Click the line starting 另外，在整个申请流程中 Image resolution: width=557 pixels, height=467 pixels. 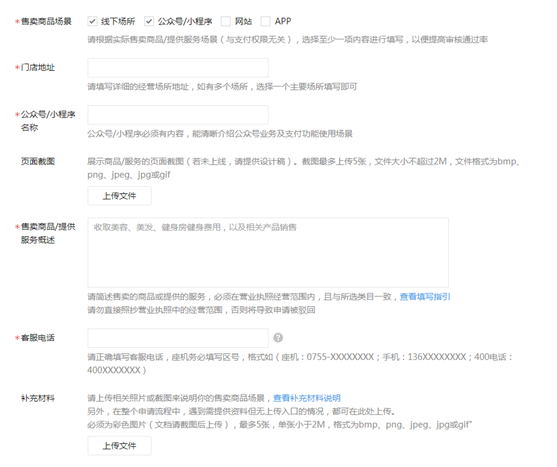(241, 411)
